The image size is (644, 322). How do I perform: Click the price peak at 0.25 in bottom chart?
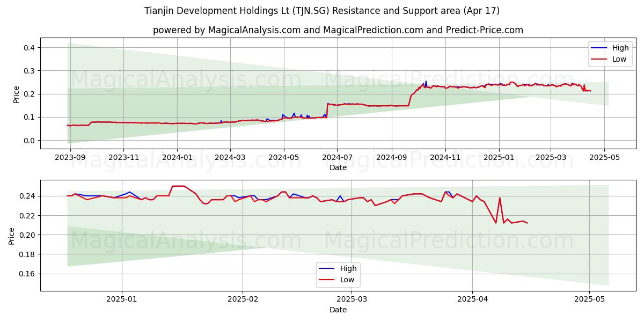tap(178, 186)
